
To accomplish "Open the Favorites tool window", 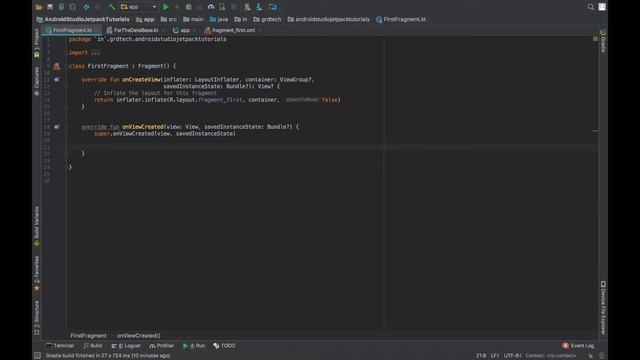I will pyautogui.click(x=37, y=273).
